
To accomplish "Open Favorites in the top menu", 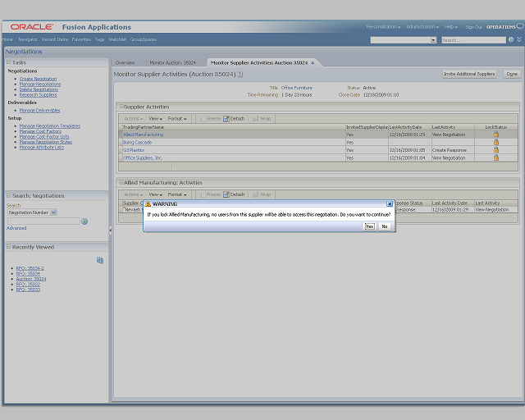I will click(x=81, y=39).
